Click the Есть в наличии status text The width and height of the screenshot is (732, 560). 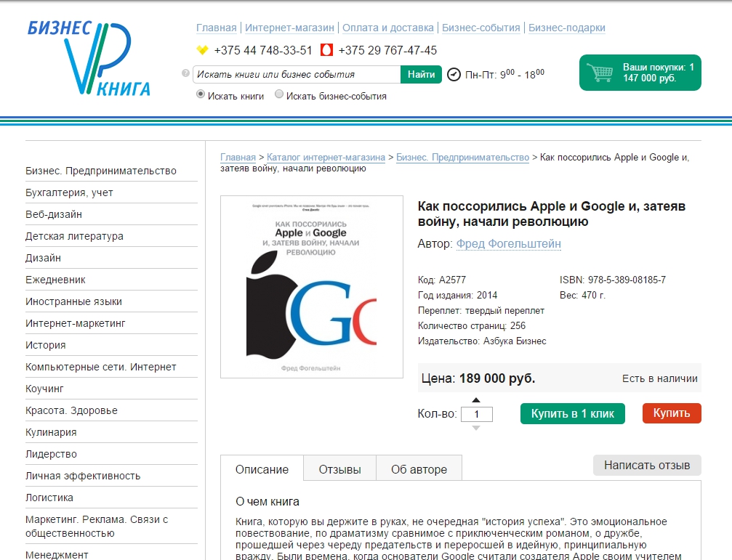coord(659,378)
